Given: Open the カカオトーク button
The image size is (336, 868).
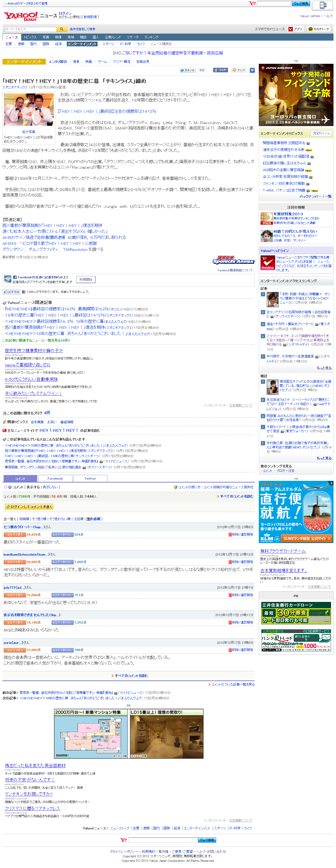Looking at the screenshot, I should (x=319, y=29).
